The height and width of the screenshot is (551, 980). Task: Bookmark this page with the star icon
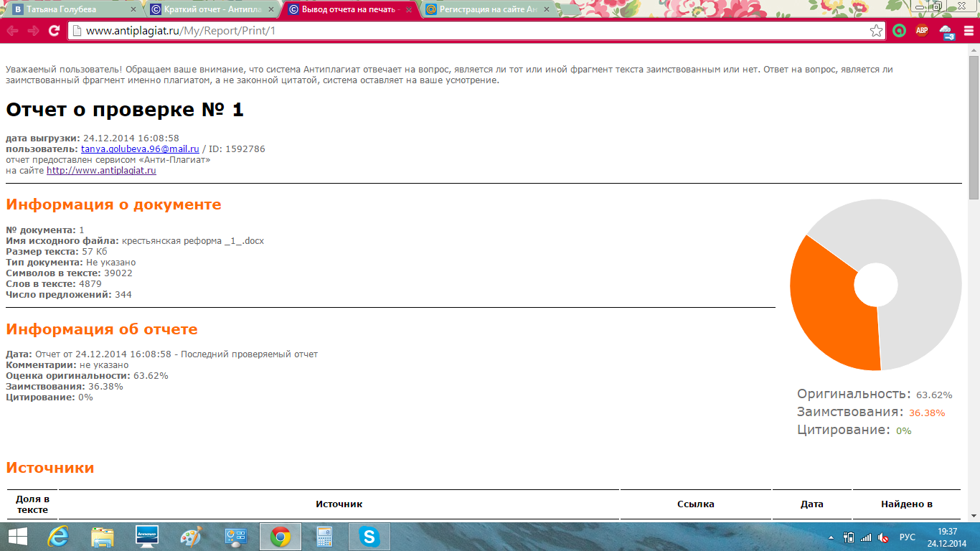876,31
